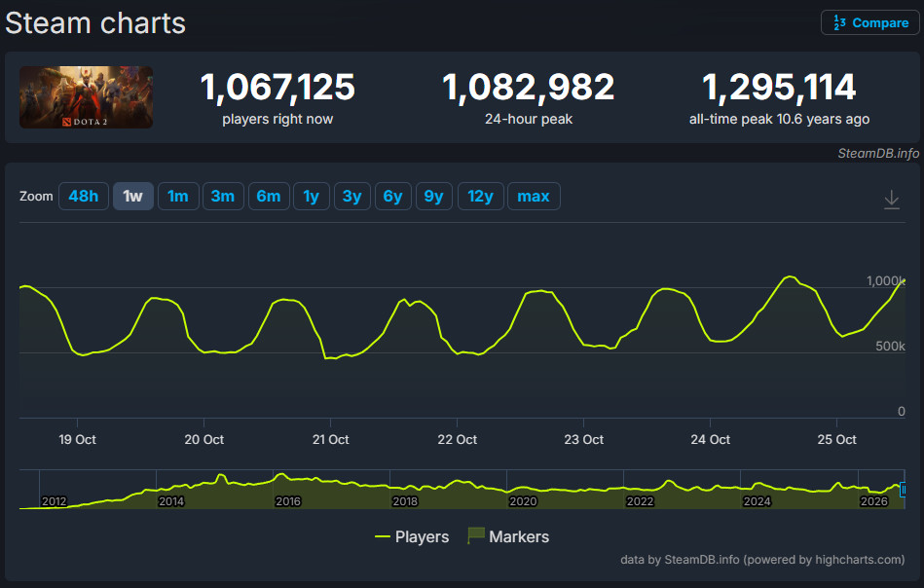Click the 20 Oct axis label

click(203, 439)
